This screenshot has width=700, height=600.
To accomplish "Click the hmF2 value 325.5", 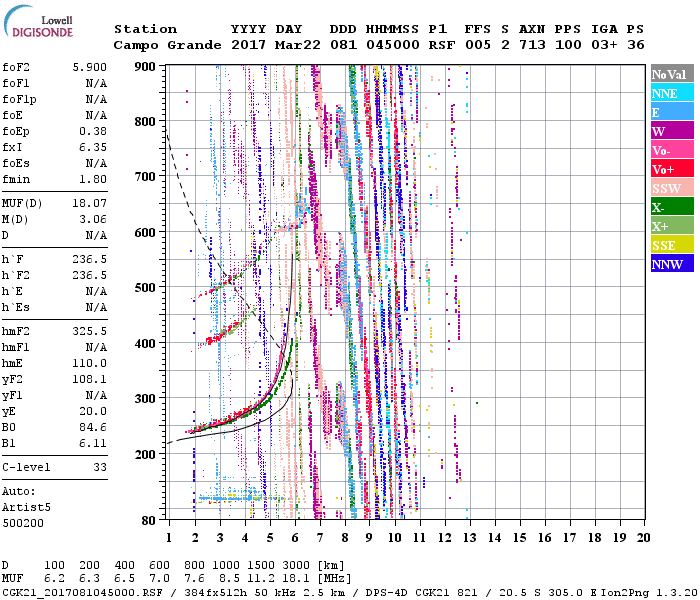I will [90, 331].
